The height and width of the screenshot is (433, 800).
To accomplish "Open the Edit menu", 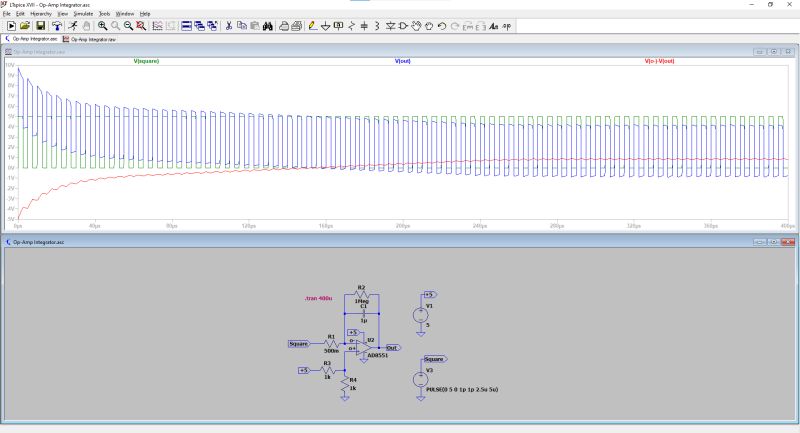I will (x=20, y=14).
